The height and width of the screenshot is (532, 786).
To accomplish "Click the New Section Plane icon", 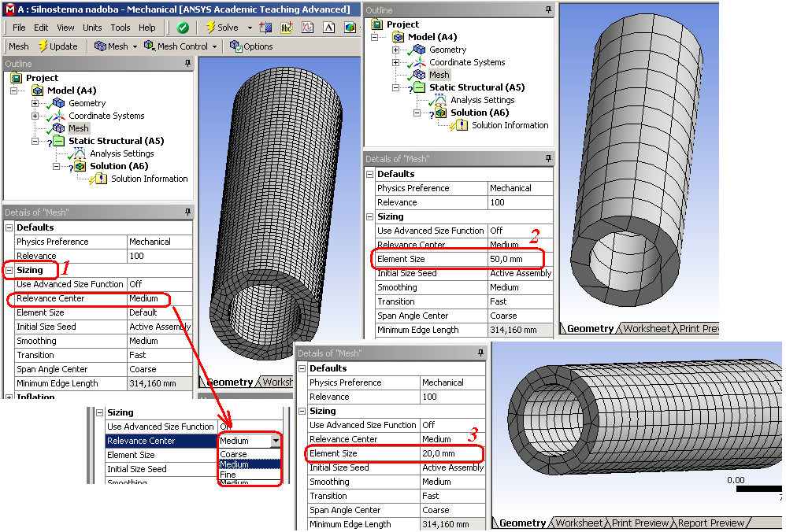I will pyautogui.click(x=265, y=28).
